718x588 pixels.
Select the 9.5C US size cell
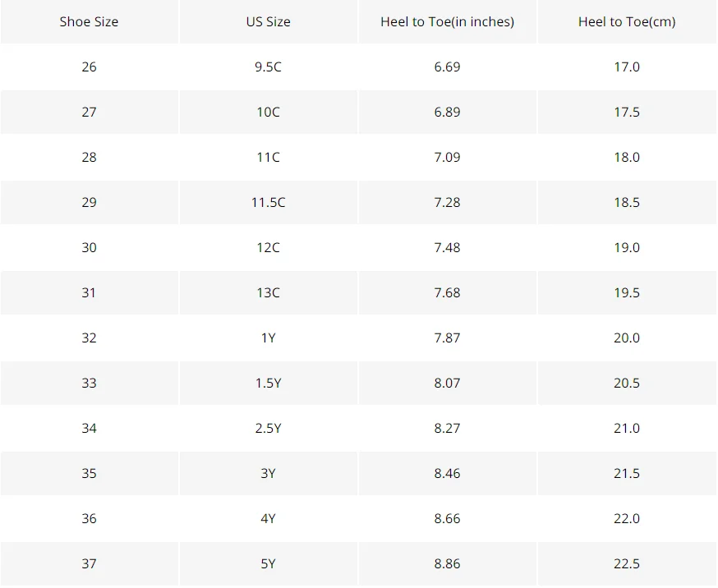pyautogui.click(x=269, y=67)
